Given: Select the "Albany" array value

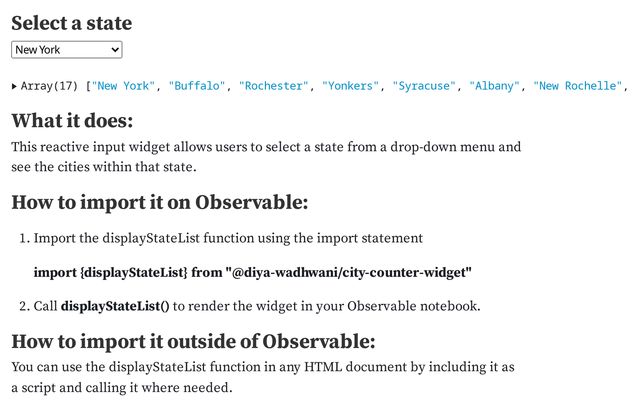Looking at the screenshot, I should click(495, 86).
